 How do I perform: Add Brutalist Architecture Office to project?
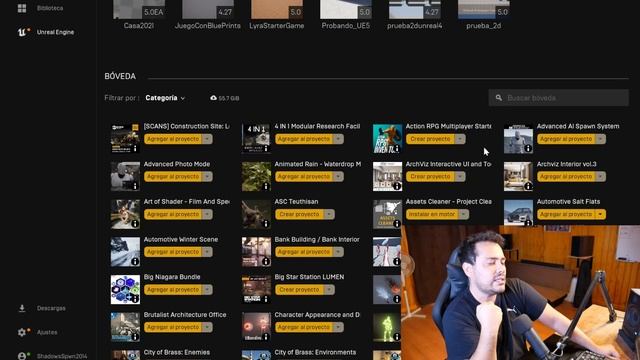coord(173,327)
